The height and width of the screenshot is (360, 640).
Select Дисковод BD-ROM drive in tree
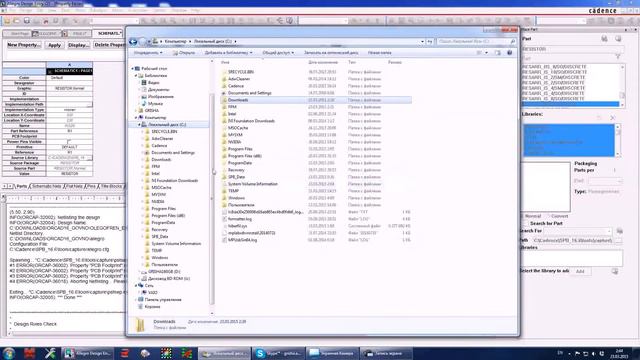tap(169, 278)
